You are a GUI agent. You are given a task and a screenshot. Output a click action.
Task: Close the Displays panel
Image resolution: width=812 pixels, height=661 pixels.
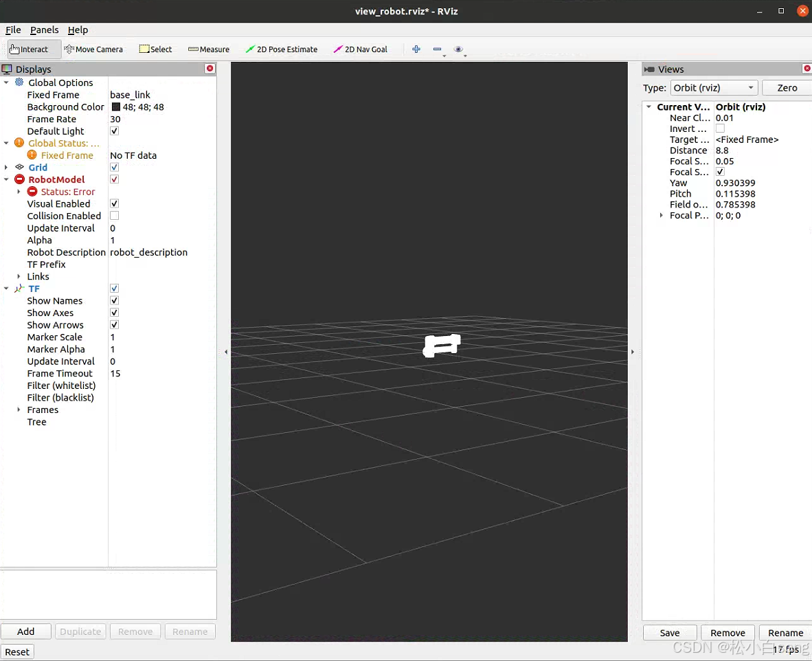click(210, 69)
